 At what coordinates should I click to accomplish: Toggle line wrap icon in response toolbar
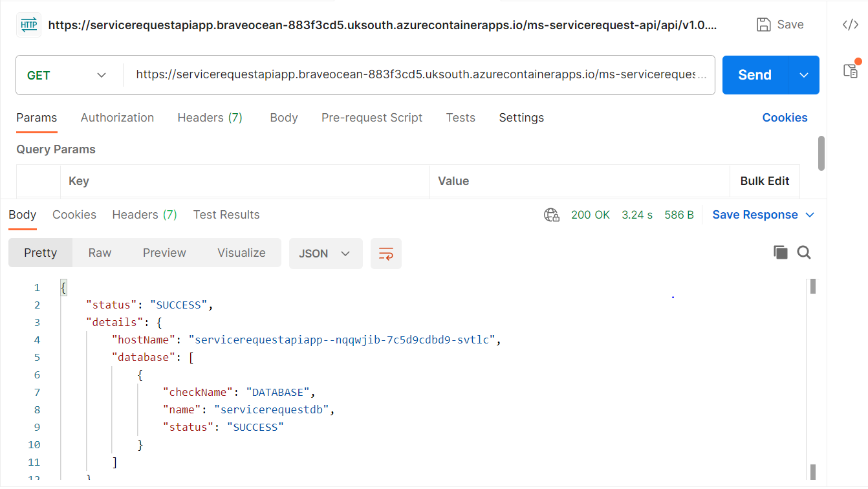pos(385,254)
